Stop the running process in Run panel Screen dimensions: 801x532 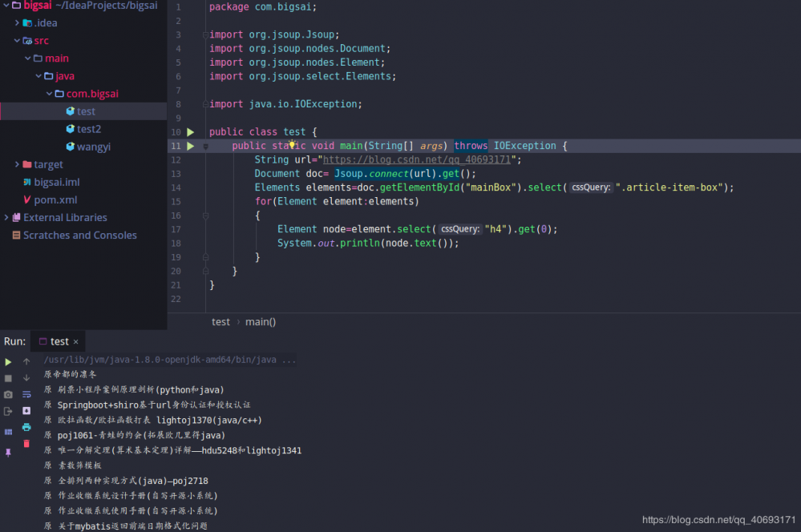(x=8, y=378)
